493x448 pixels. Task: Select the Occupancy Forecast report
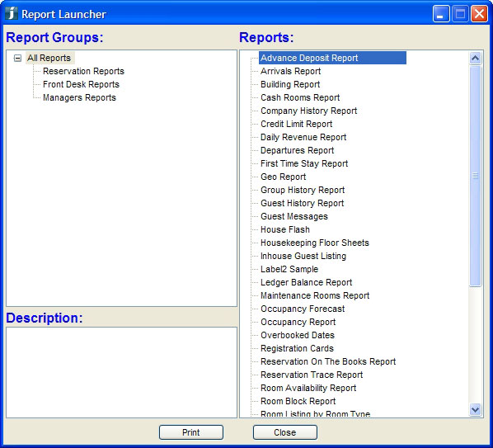coord(303,309)
